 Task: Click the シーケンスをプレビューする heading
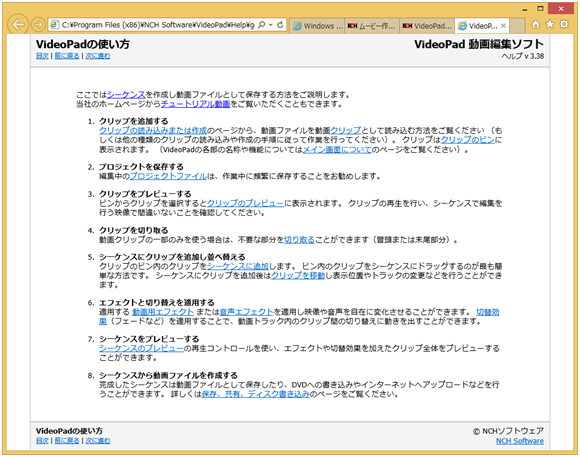click(149, 339)
